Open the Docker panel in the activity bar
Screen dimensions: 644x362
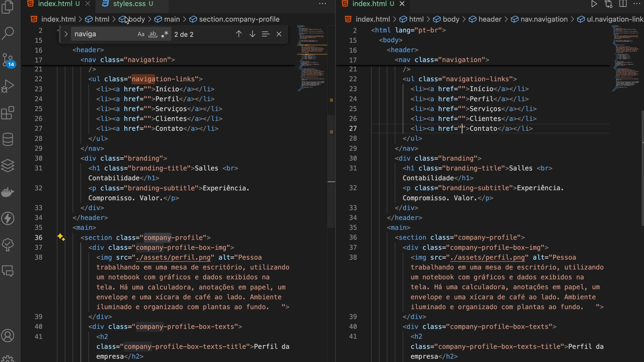8,192
